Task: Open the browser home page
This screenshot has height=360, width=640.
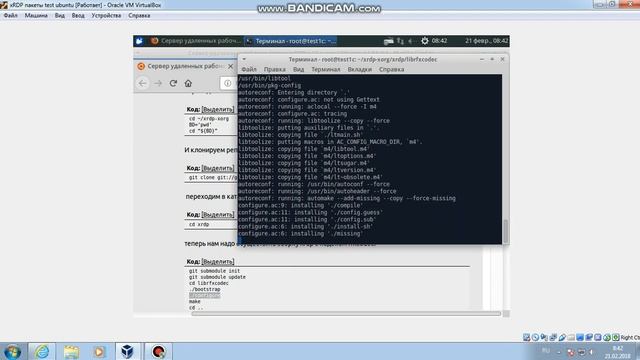Action: coord(188,83)
